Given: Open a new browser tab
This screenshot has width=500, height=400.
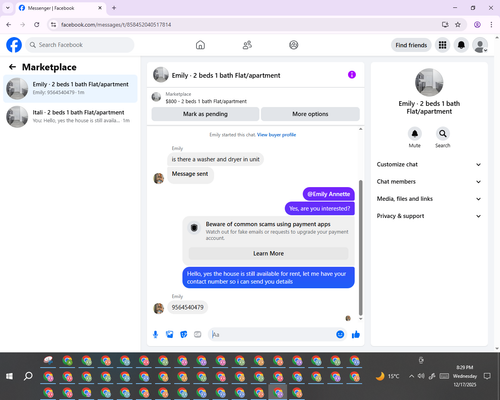Looking at the screenshot, I should coord(114,8).
